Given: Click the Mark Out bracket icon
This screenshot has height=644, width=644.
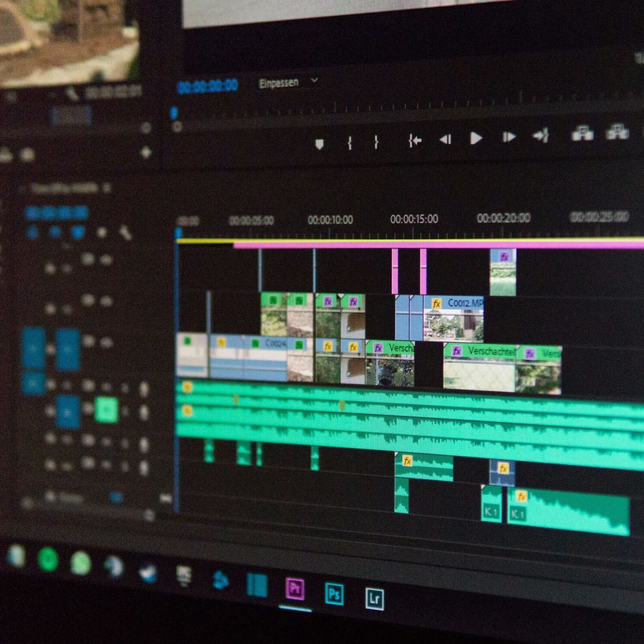Looking at the screenshot, I should [x=376, y=141].
